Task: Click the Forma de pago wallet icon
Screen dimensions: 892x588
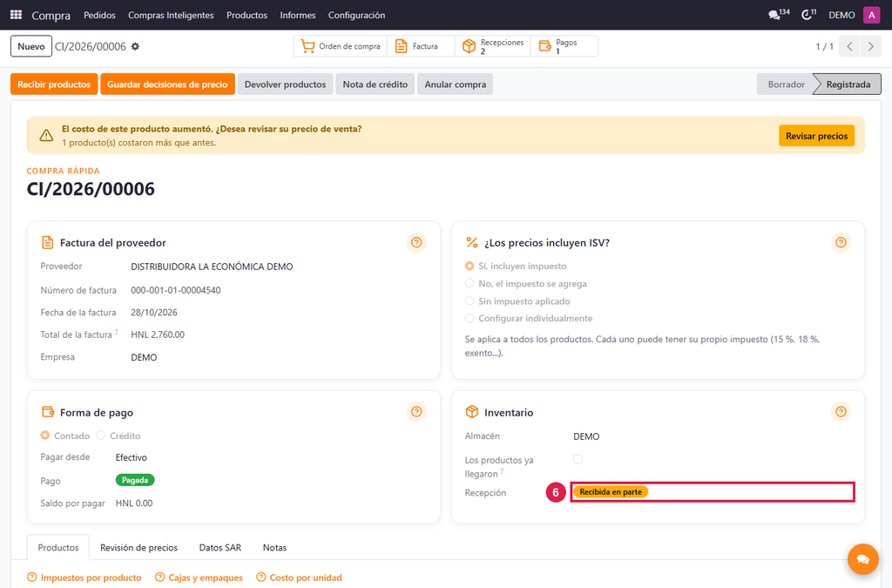Action: click(48, 412)
